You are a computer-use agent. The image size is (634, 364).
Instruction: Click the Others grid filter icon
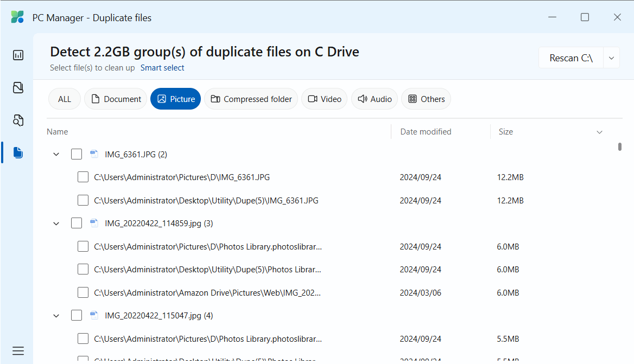(x=413, y=99)
